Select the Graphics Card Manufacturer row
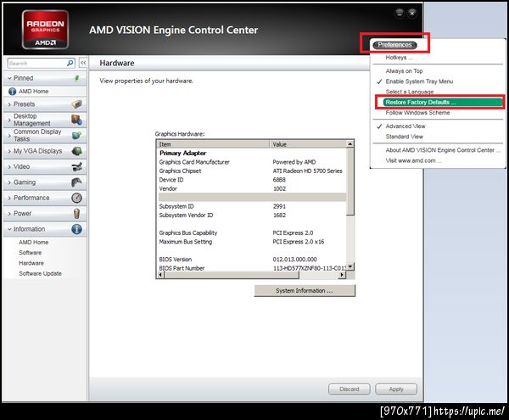509x420 pixels. 252,162
